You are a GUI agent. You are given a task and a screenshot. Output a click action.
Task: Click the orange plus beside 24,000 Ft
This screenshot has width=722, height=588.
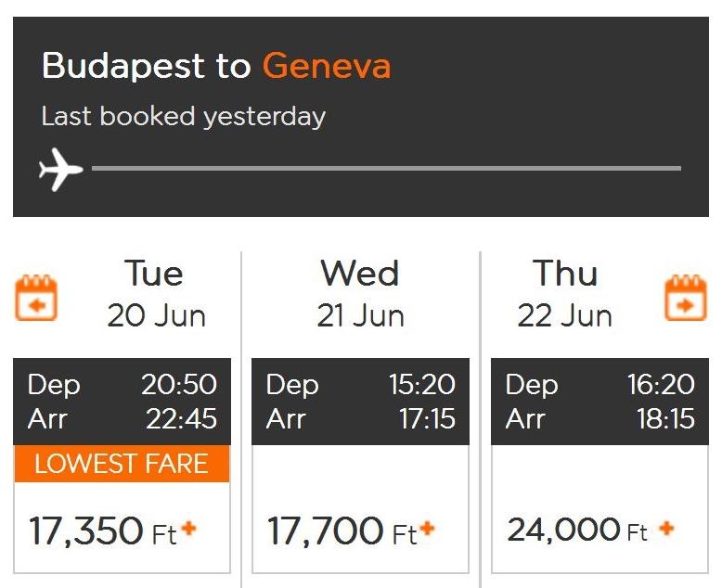(666, 529)
